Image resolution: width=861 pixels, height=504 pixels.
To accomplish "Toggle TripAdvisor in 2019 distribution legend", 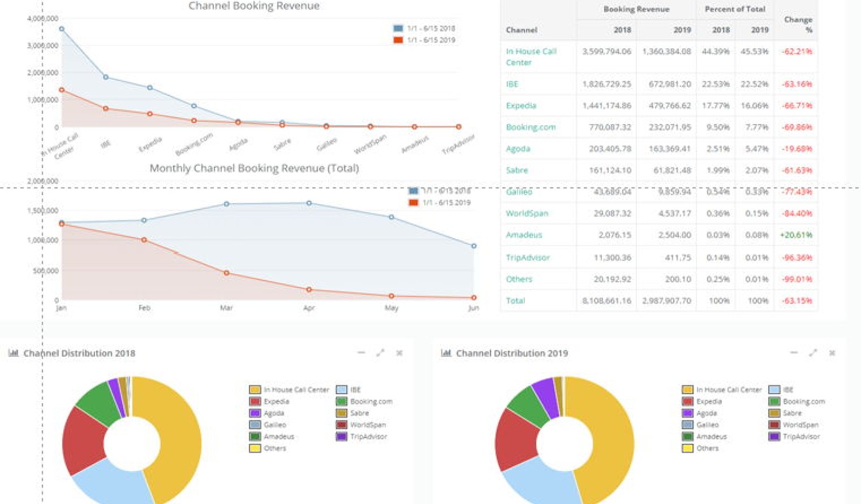I will click(x=794, y=436).
